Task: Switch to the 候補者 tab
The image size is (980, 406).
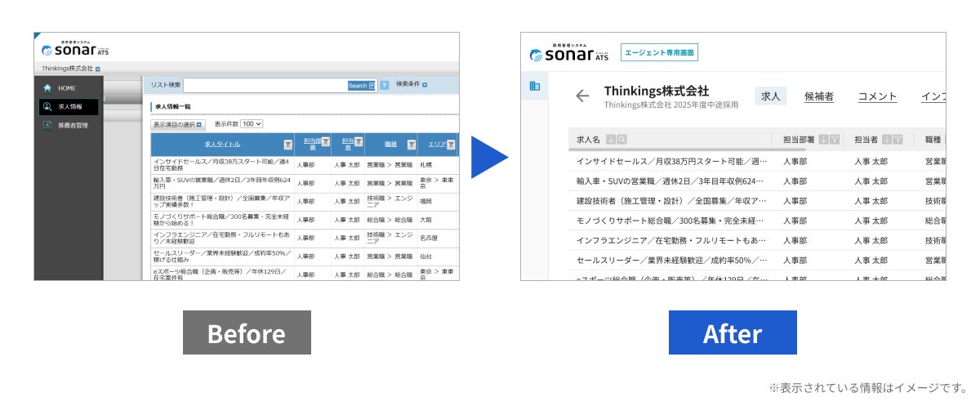Action: coord(818,96)
